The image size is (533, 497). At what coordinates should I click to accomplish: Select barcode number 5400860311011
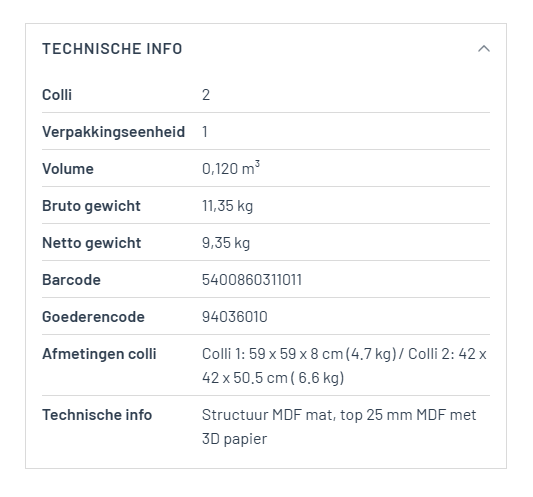pyautogui.click(x=252, y=280)
